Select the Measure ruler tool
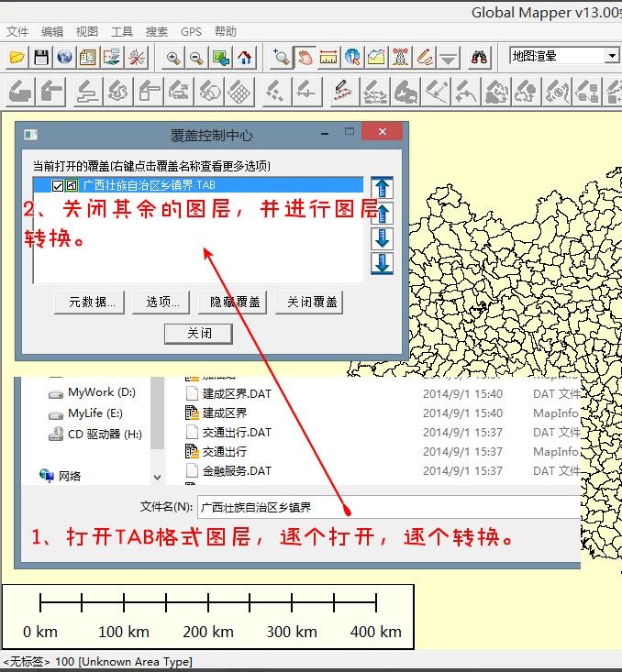Screen dimensions: 622x672 (328, 57)
